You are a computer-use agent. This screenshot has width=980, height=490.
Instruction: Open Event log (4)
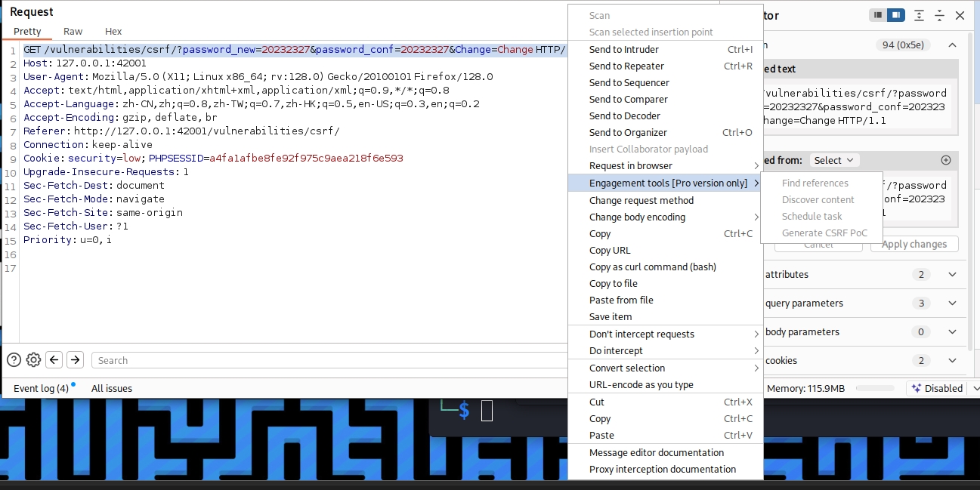[x=42, y=388]
